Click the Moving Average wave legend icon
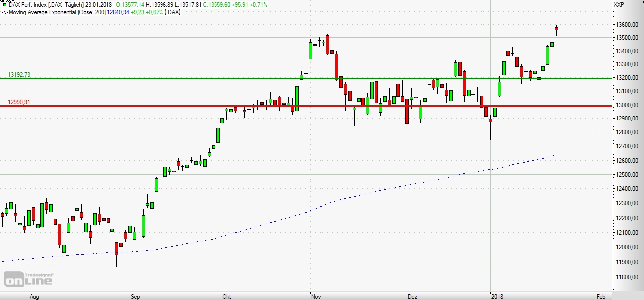The height and width of the screenshot is (300, 644). (4, 12)
